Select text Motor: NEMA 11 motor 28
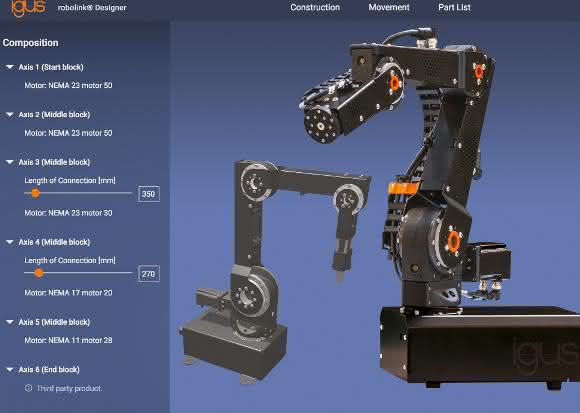580x413 pixels. coord(68,340)
